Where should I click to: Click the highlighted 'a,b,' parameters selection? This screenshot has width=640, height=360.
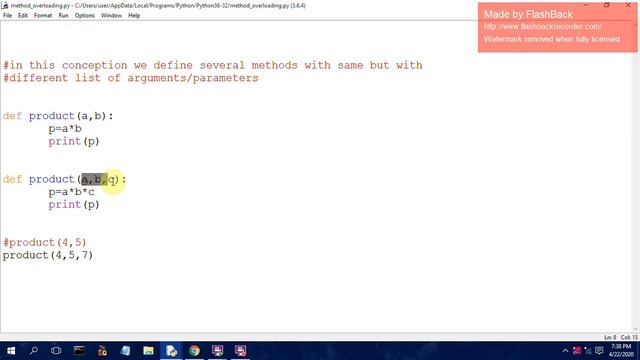pos(94,179)
